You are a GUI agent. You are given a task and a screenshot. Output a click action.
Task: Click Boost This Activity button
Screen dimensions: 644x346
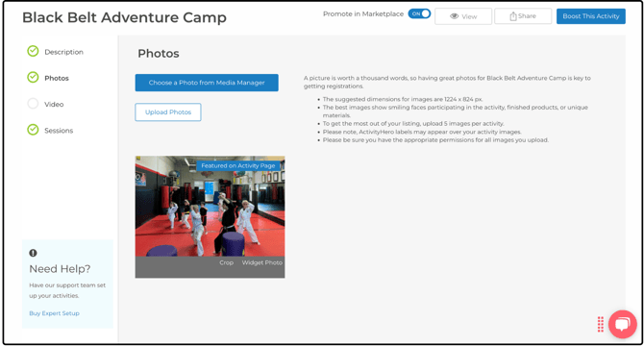pos(590,16)
